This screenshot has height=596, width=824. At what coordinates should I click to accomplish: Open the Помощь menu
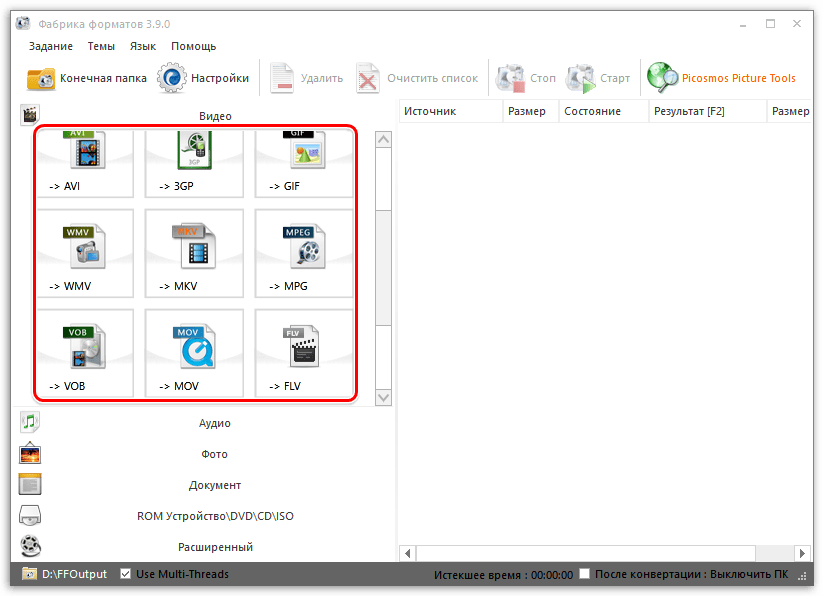(x=193, y=46)
